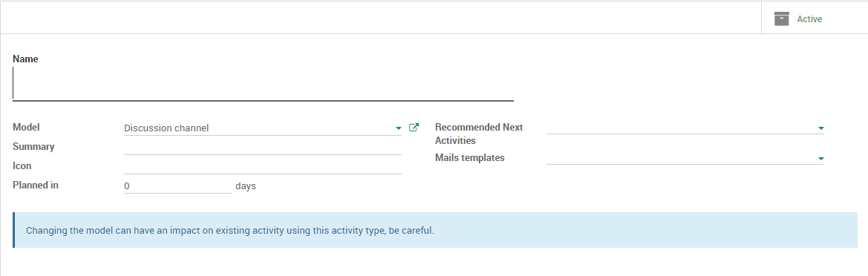Image resolution: width=868 pixels, height=276 pixels.
Task: Click the Name label
Action: point(25,59)
